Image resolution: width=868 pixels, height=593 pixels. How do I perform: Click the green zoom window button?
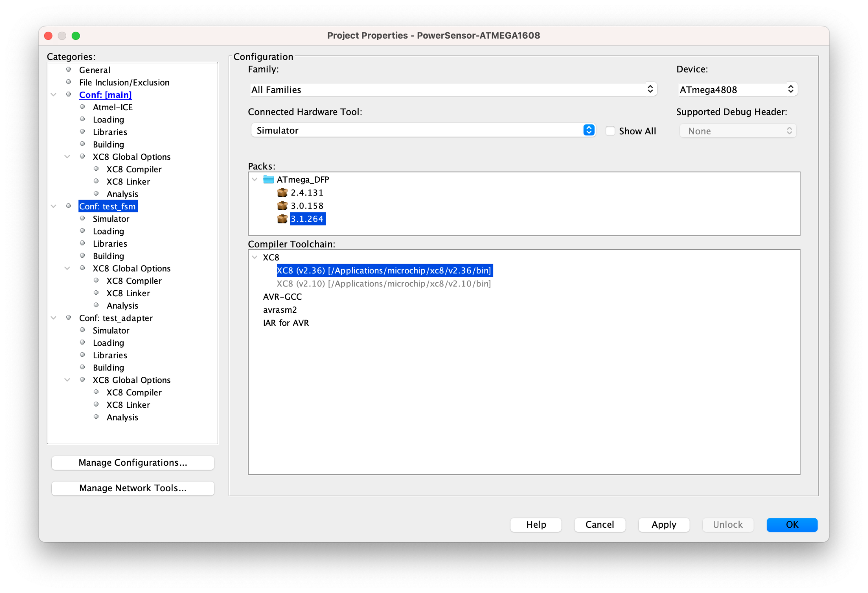(x=76, y=36)
